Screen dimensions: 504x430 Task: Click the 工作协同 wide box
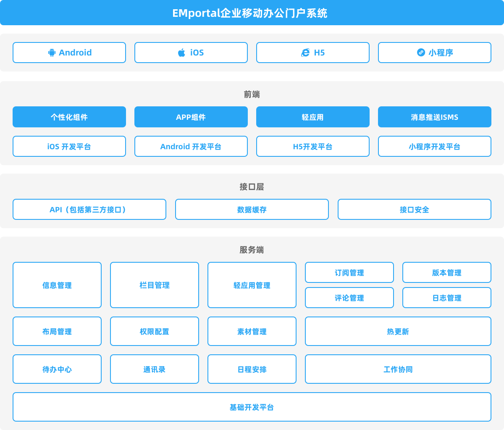(398, 369)
